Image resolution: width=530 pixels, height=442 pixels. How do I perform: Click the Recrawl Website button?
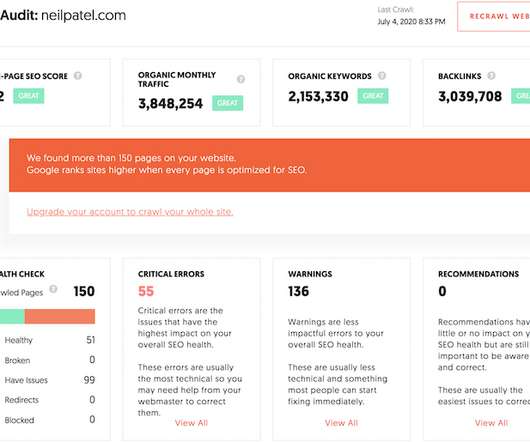pyautogui.click(x=494, y=17)
